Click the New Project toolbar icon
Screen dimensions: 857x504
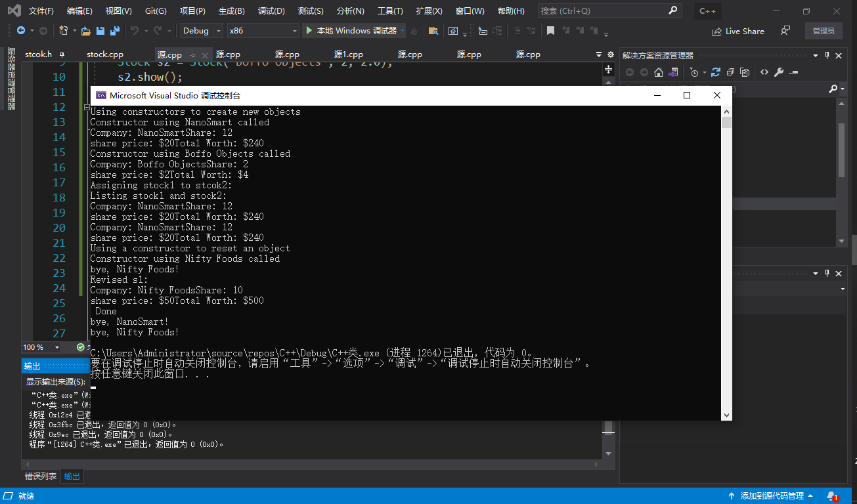click(63, 31)
